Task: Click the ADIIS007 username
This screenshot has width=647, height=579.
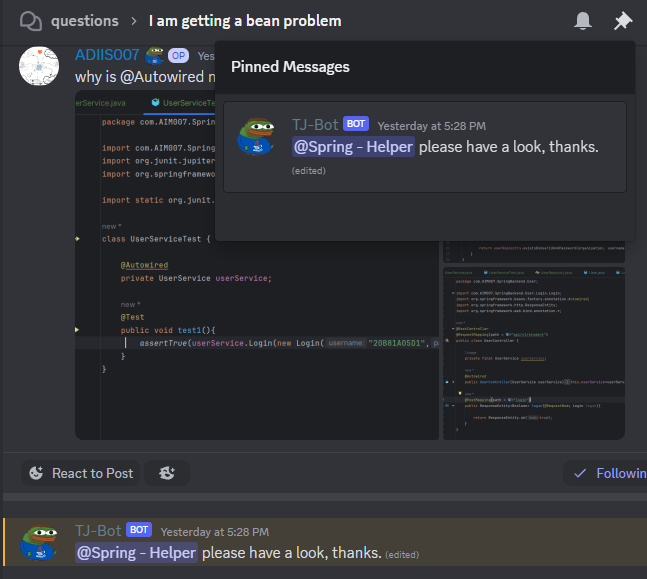Action: (x=107, y=55)
